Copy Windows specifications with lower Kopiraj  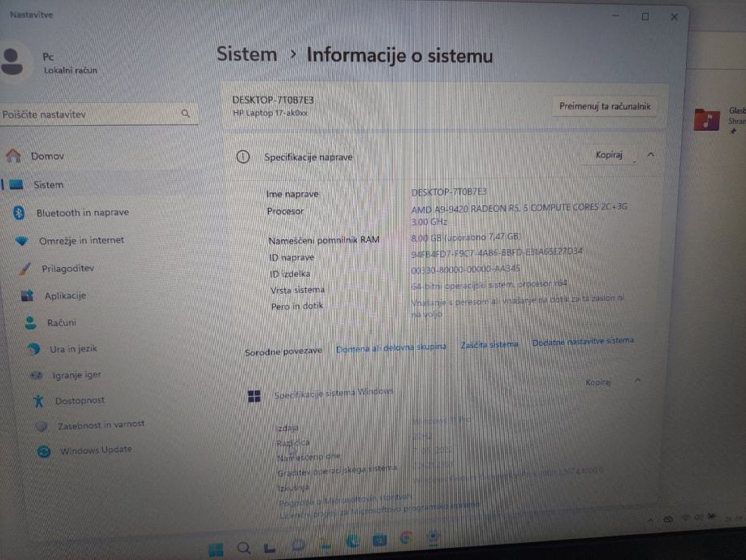tap(598, 382)
